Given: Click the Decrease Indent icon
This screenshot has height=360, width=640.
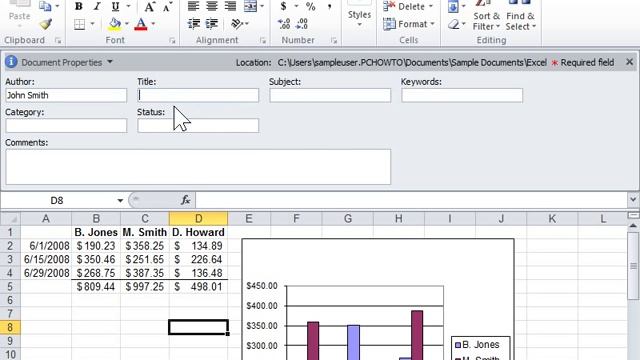Looking at the screenshot, I should click(193, 24).
